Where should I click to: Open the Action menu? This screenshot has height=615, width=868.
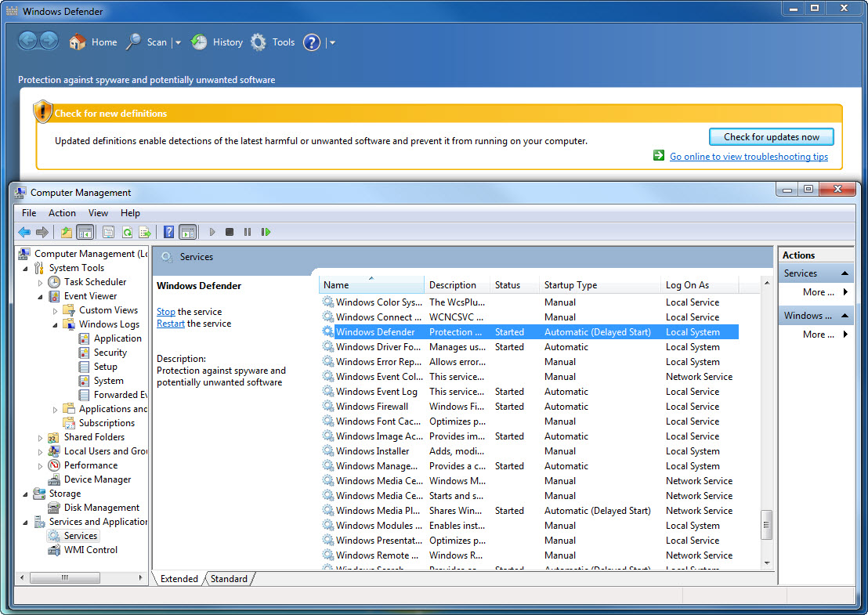click(x=62, y=213)
